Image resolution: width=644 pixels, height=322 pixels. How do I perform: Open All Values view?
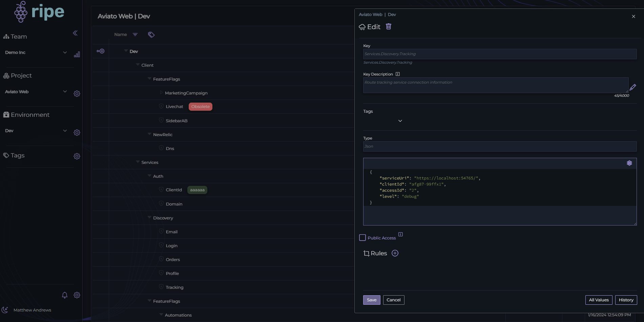pyautogui.click(x=599, y=300)
